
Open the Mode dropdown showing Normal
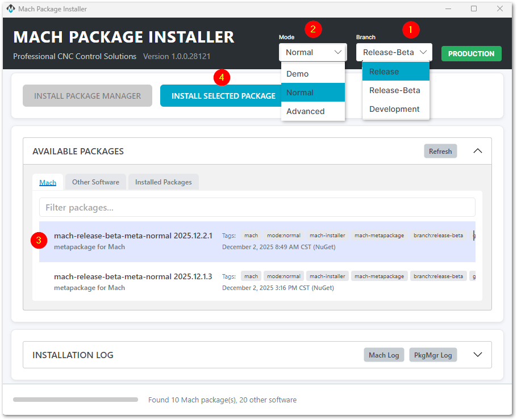(x=312, y=52)
